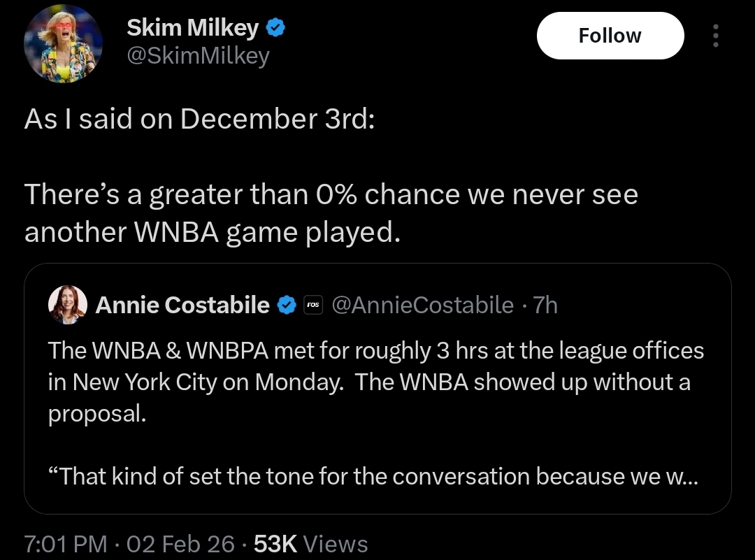Click the Annie Costabile display name
Image resolution: width=755 pixels, height=560 pixels.
pos(182,305)
